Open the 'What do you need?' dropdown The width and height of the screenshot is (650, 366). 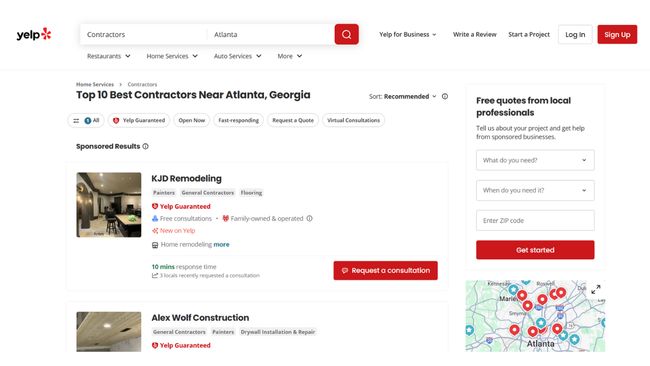pos(535,160)
